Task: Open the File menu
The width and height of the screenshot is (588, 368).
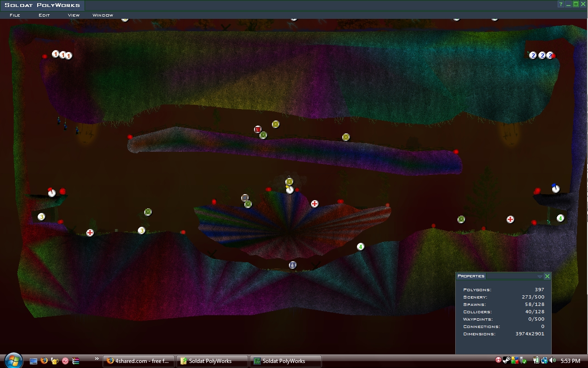Action: pyautogui.click(x=15, y=15)
